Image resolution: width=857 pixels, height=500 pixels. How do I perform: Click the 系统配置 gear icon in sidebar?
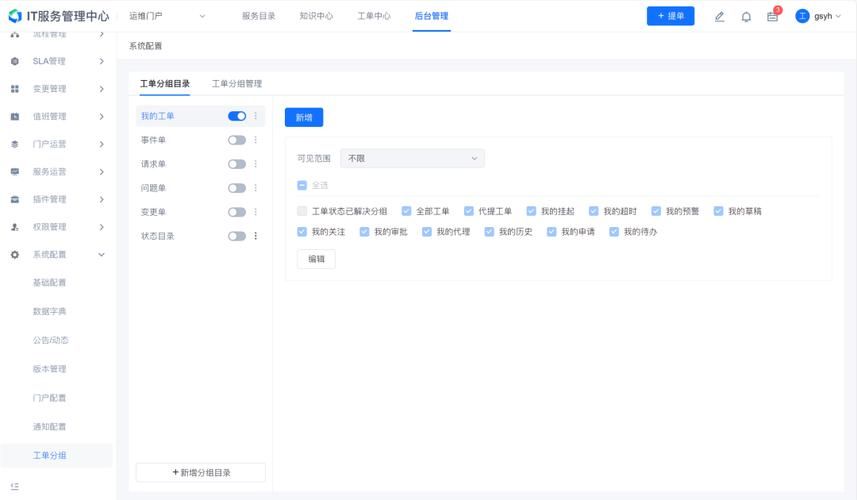click(x=15, y=255)
